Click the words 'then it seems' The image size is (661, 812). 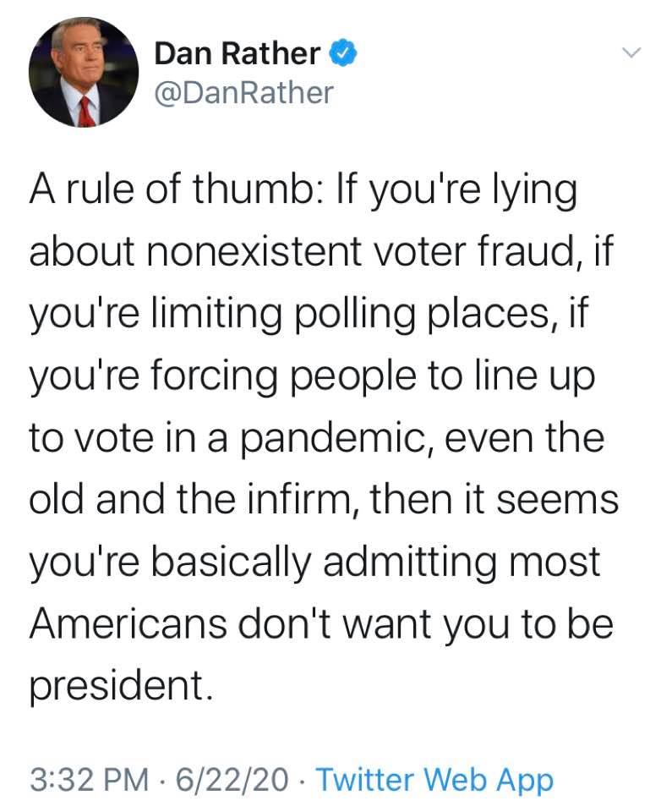pos(494,499)
